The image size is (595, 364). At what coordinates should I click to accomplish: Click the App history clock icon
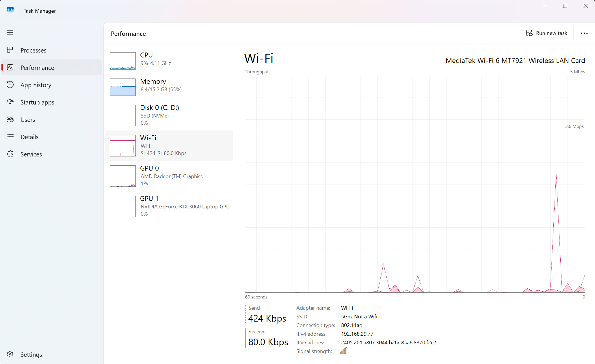10,85
